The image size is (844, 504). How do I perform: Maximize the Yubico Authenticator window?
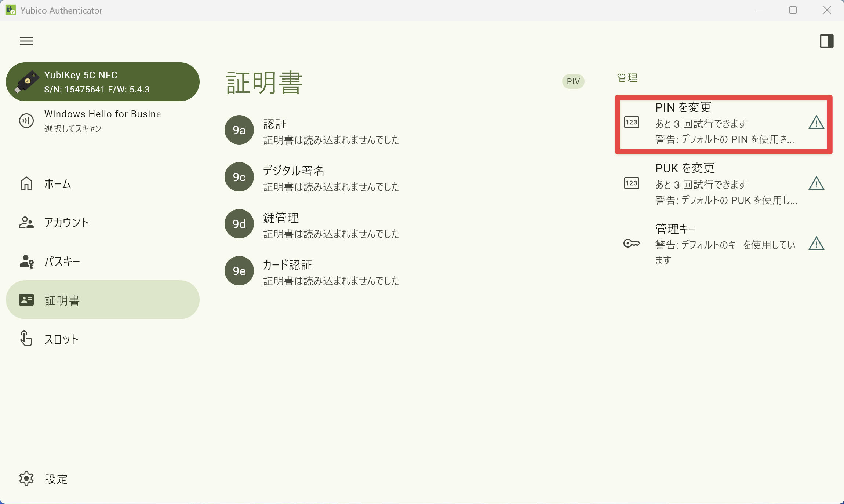click(x=793, y=10)
